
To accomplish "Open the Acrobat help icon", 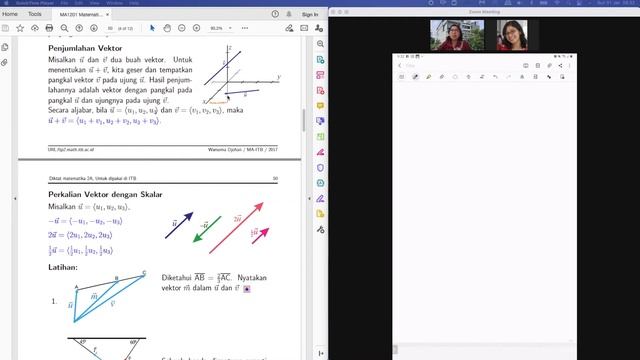I will point(275,14).
